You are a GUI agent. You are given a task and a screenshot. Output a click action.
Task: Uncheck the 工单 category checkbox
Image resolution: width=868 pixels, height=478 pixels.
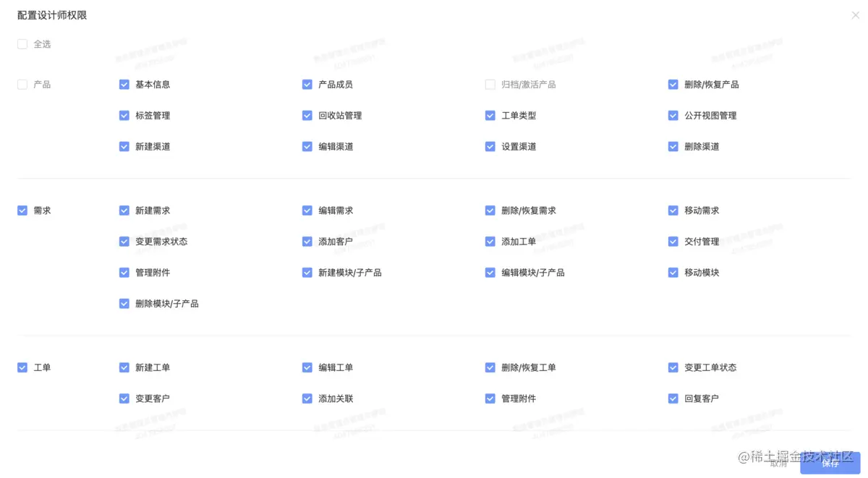[x=22, y=368]
